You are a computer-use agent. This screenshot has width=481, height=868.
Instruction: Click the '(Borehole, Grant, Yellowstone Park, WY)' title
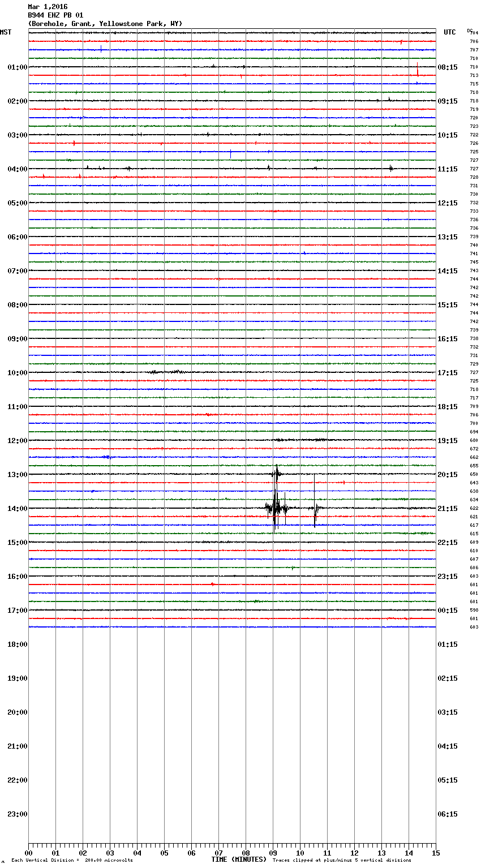[x=105, y=24]
